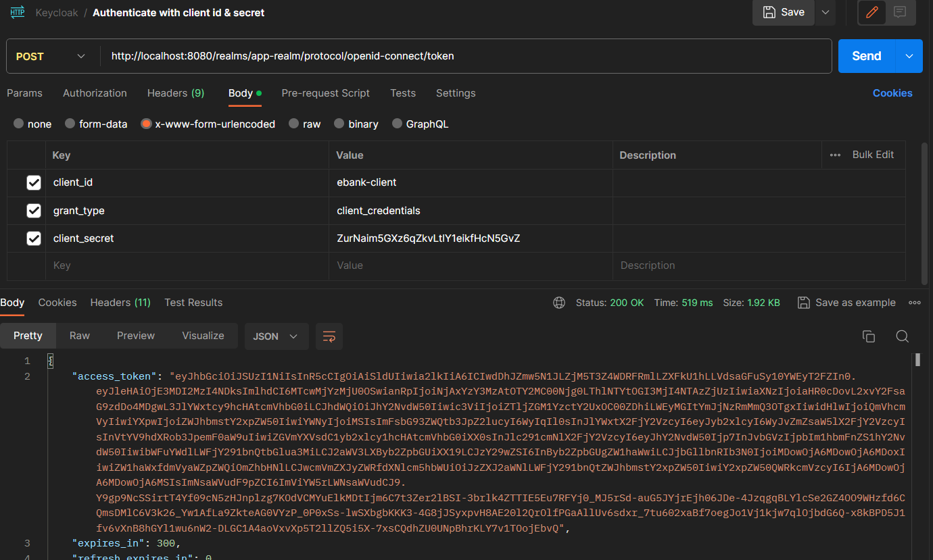Click the grant_type key cell

pyautogui.click(x=188, y=211)
